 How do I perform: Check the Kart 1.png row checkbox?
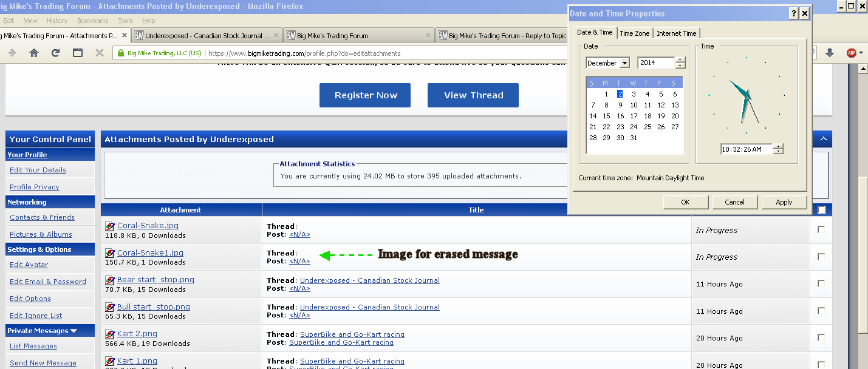pos(821,365)
